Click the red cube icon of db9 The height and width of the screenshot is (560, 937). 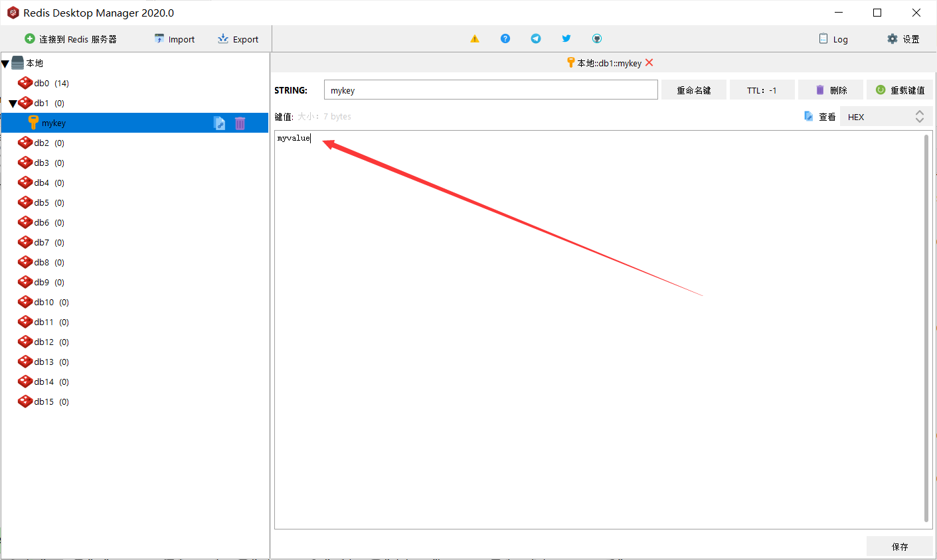click(25, 281)
